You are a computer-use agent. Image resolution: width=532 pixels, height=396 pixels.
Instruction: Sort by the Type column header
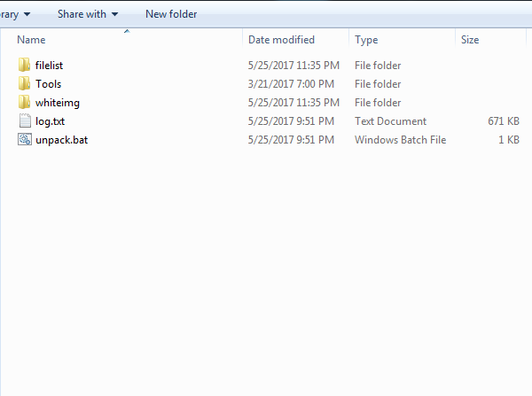pyautogui.click(x=366, y=40)
